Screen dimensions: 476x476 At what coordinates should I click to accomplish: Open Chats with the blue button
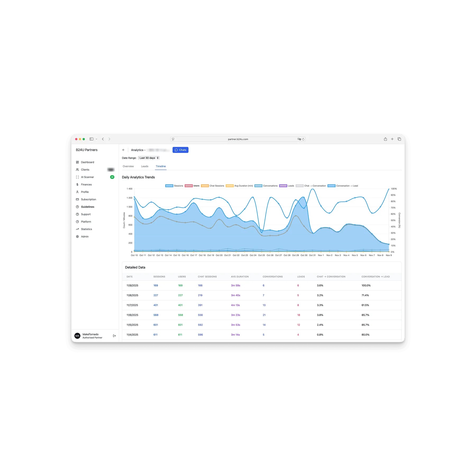coord(180,150)
